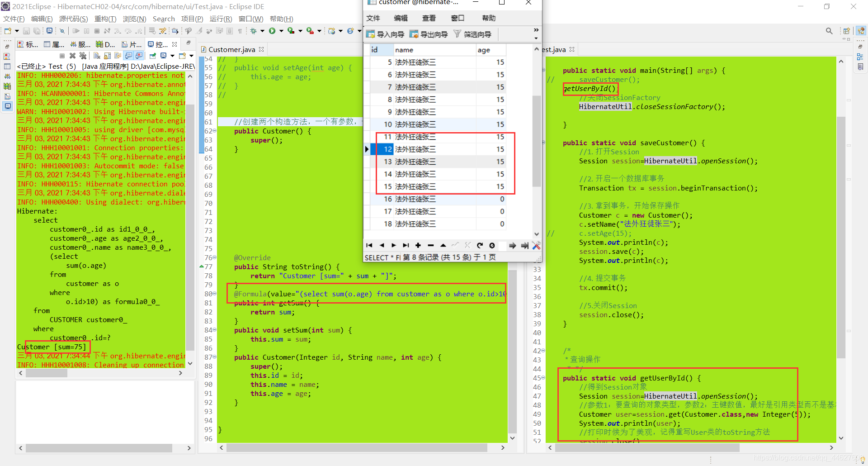Click Clear Console icon
This screenshot has width=868, height=466.
coord(97,56)
